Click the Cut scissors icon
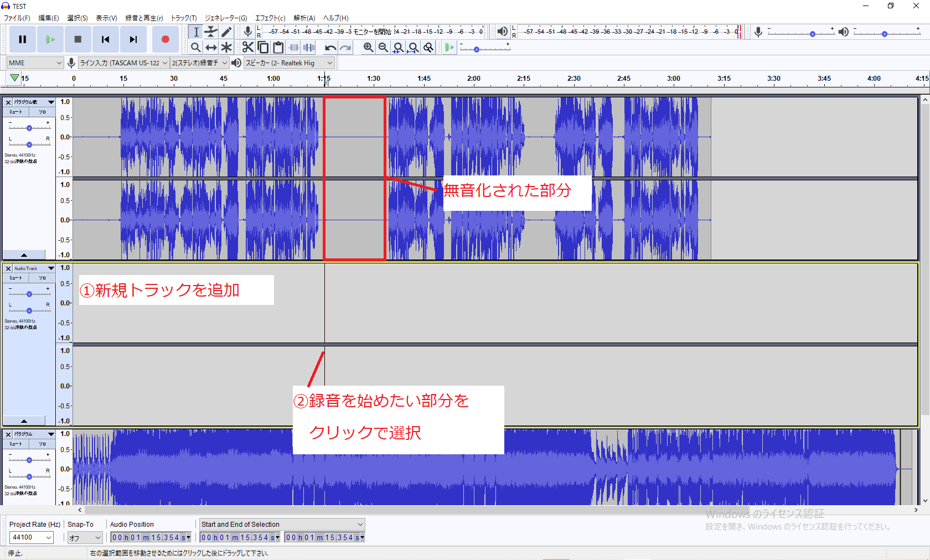The image size is (930, 560). 247,48
